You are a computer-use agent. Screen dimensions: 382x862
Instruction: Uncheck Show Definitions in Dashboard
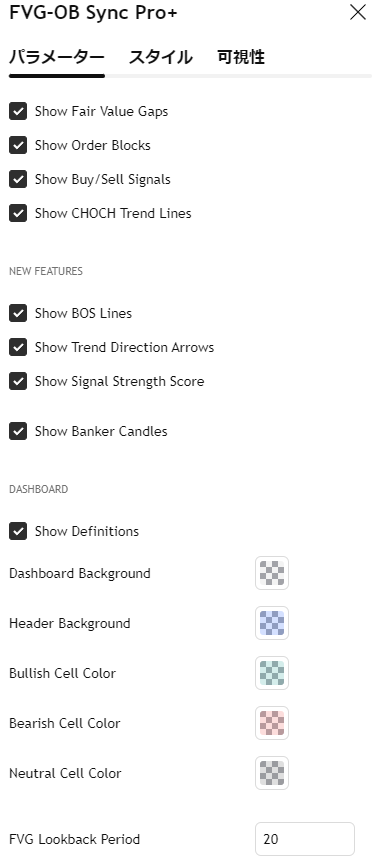[18, 532]
